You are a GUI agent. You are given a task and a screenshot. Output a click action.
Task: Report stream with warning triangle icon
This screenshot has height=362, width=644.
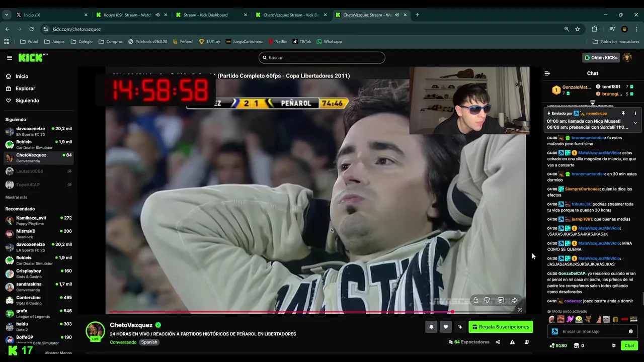point(512,342)
